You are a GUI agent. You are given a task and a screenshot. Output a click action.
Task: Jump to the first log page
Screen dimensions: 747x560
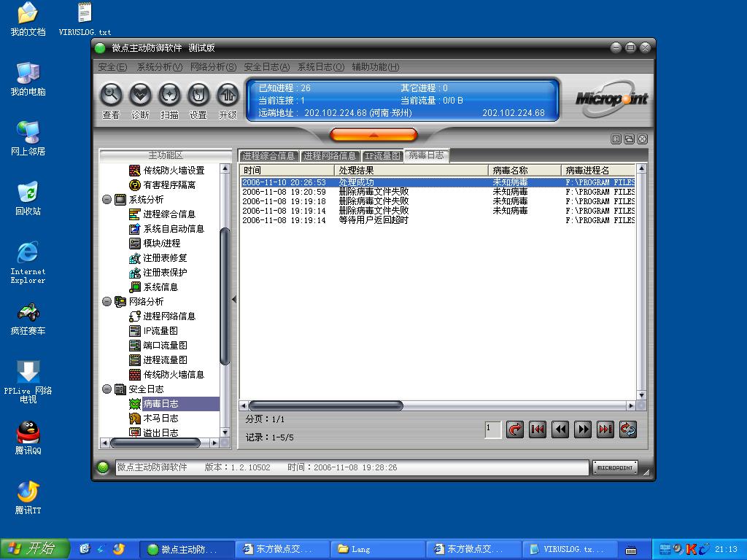coord(538,429)
